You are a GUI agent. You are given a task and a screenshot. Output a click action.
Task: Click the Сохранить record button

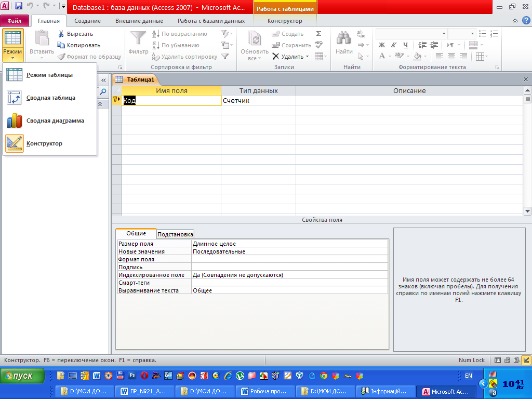click(291, 45)
